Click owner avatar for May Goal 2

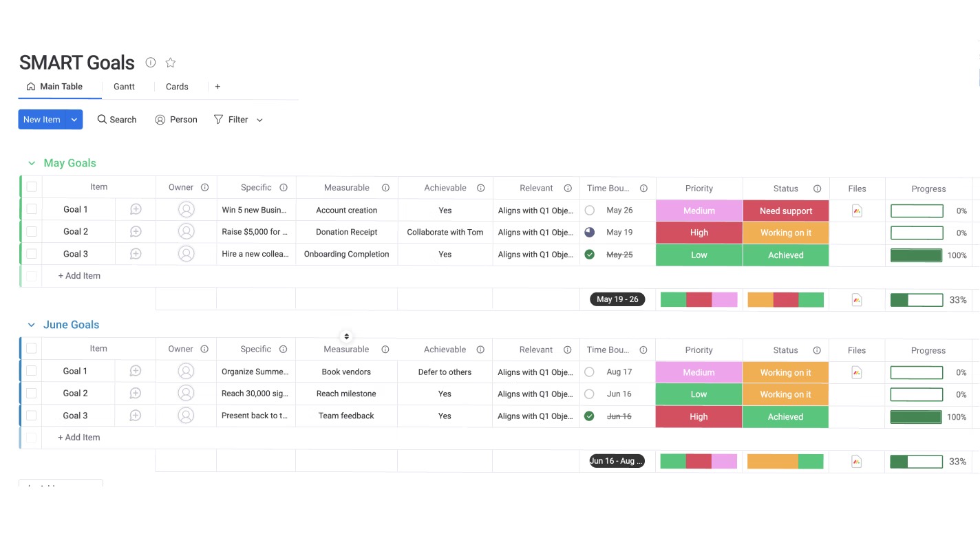[186, 232]
